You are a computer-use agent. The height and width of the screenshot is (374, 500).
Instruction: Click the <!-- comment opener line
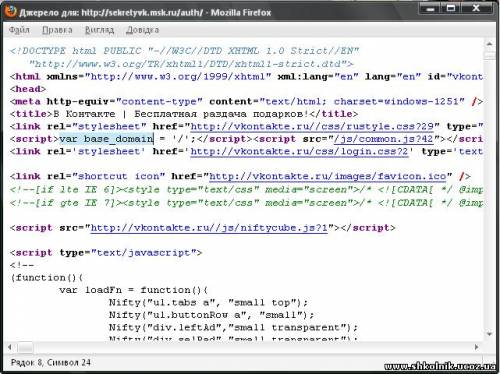click(22, 265)
